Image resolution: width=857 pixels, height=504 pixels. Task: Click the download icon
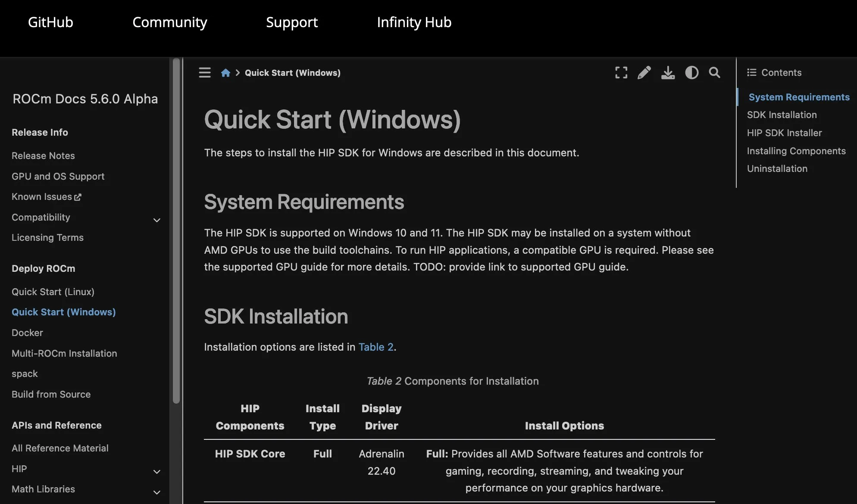point(668,72)
